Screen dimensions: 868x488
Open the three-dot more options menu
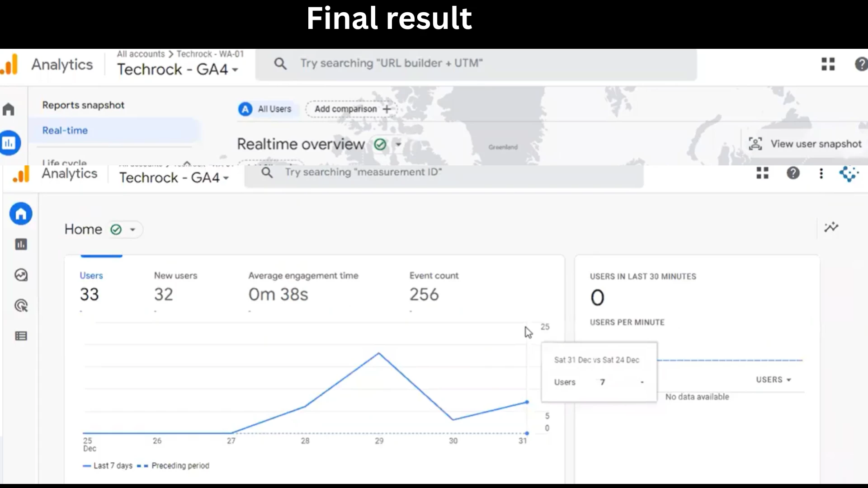(x=821, y=174)
